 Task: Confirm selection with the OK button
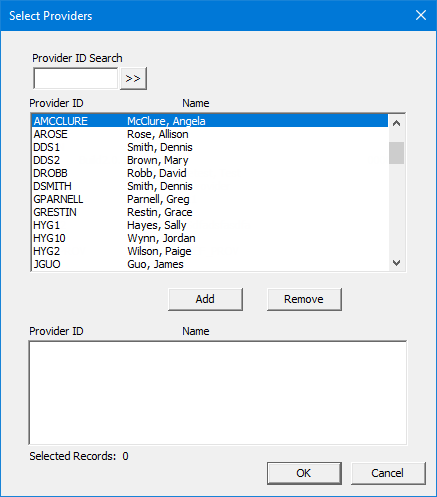(x=304, y=473)
